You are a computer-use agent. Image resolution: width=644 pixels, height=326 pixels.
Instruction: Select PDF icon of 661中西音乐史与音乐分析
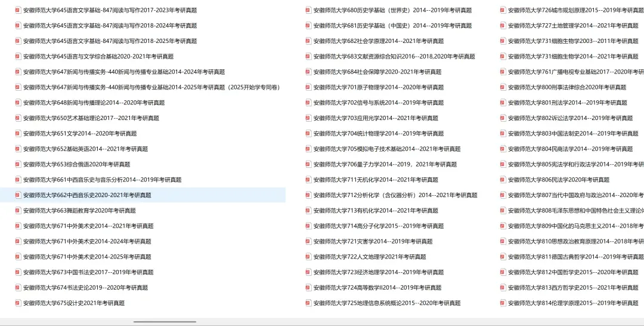click(x=18, y=180)
